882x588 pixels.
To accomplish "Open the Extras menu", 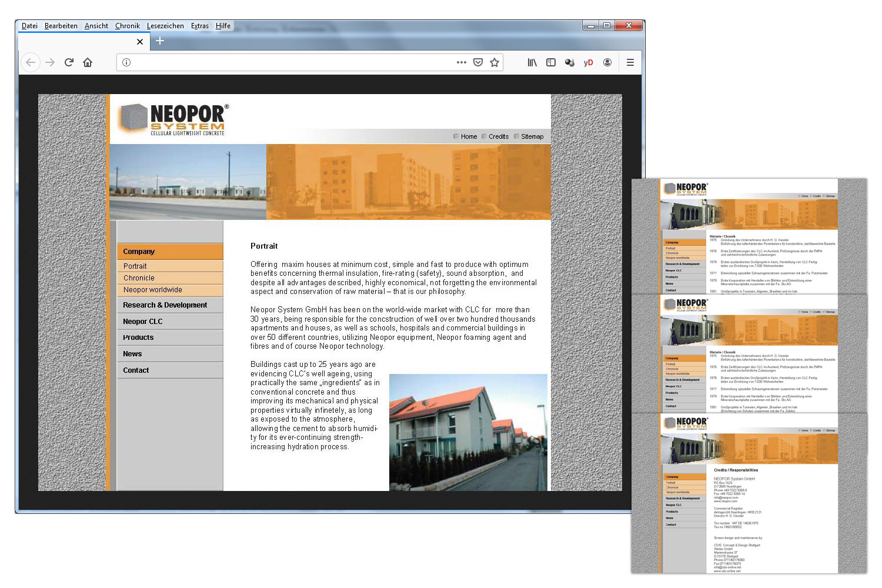I will click(200, 25).
